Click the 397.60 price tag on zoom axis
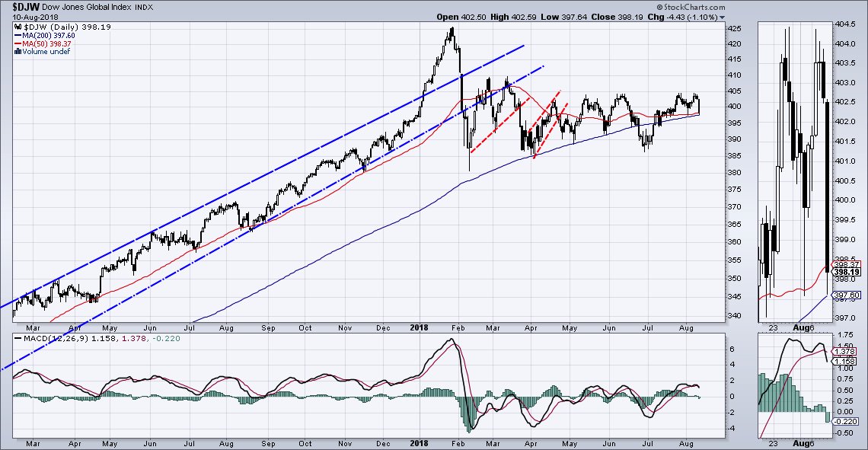The width and height of the screenshot is (868, 450). [847, 295]
